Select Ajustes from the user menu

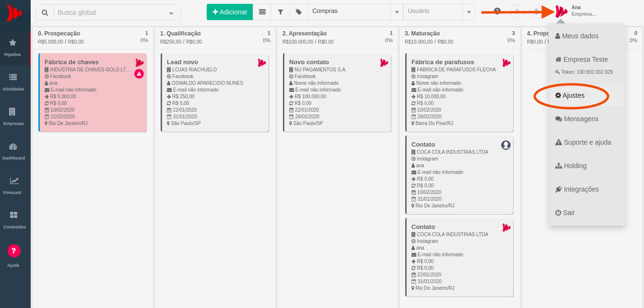click(x=570, y=95)
